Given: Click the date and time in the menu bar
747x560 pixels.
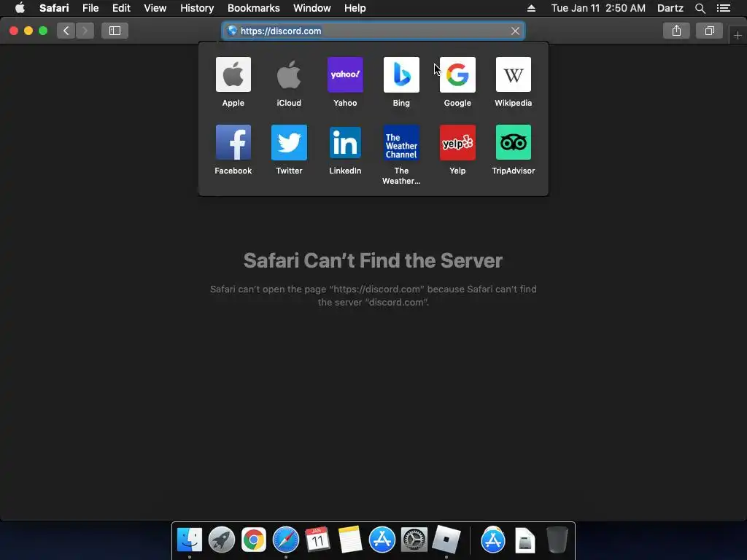Looking at the screenshot, I should coord(598,8).
